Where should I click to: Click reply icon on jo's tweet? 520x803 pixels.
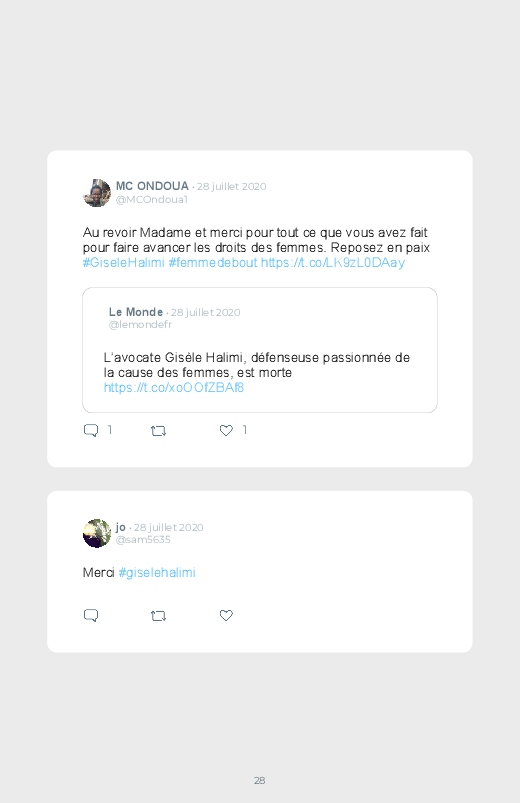91,615
